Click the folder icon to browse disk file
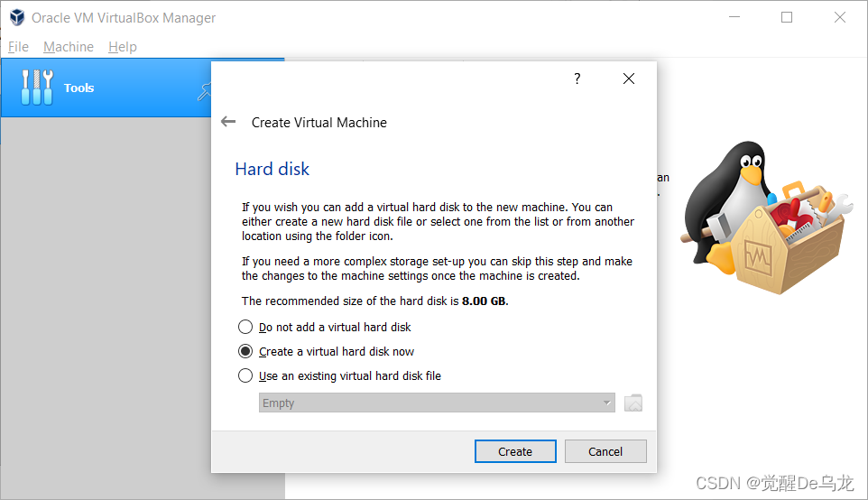Screen dimensions: 868x500 coord(633,403)
